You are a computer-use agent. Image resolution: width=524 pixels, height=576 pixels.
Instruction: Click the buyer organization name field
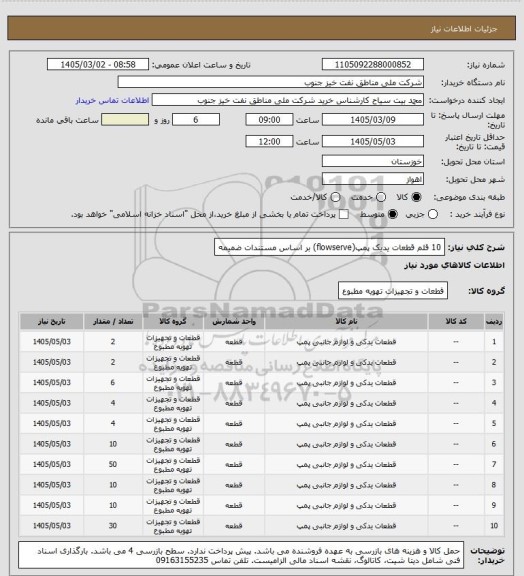[270, 82]
